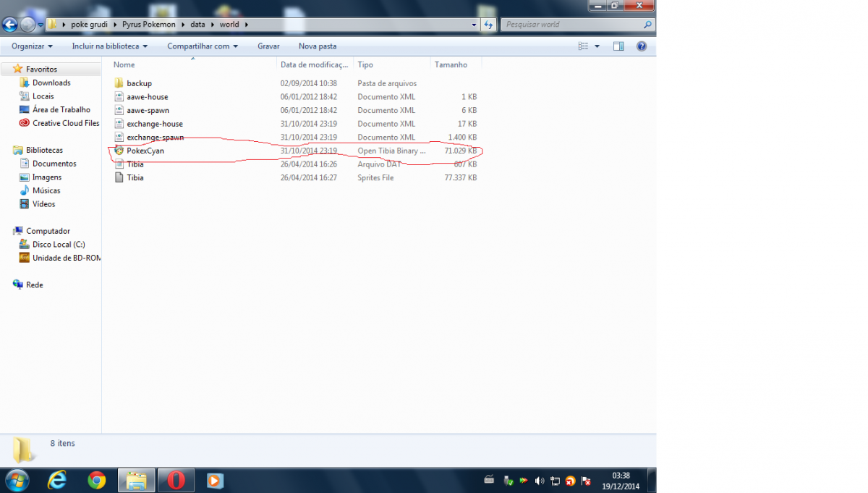Open Explorer help with the question mark icon
This screenshot has height=493, width=868.
coord(641,46)
